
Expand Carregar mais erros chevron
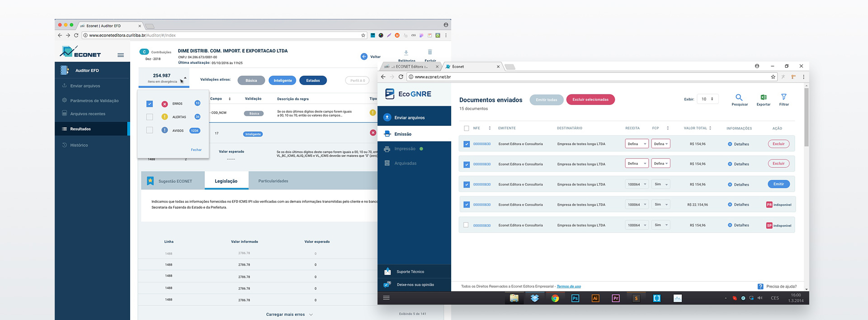(311, 315)
